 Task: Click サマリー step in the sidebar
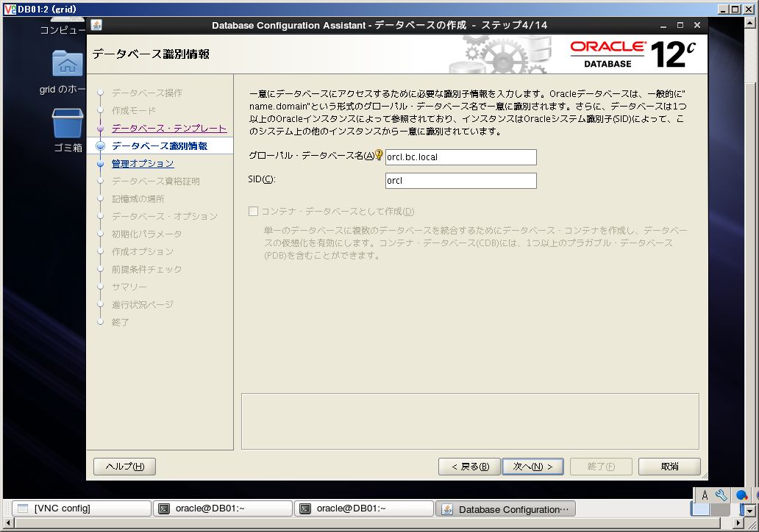(x=129, y=287)
